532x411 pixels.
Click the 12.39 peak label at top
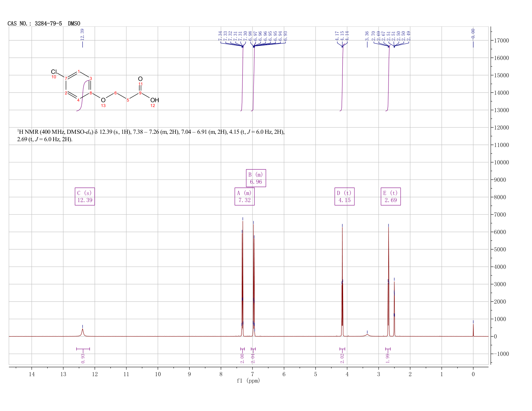(x=82, y=34)
